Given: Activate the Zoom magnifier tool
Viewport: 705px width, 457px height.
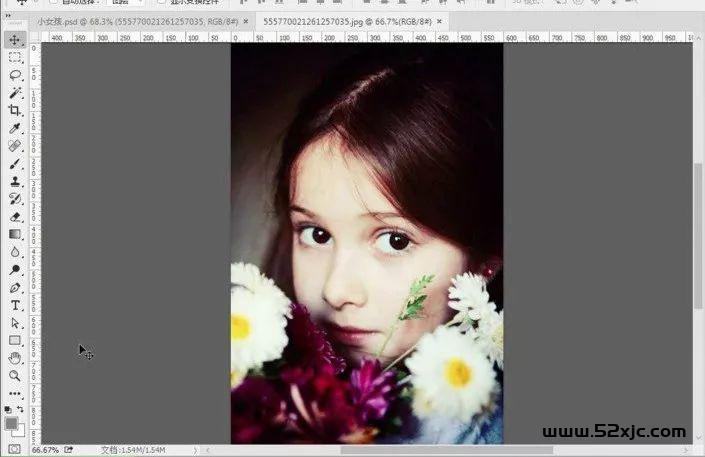Looking at the screenshot, I should click(x=15, y=376).
